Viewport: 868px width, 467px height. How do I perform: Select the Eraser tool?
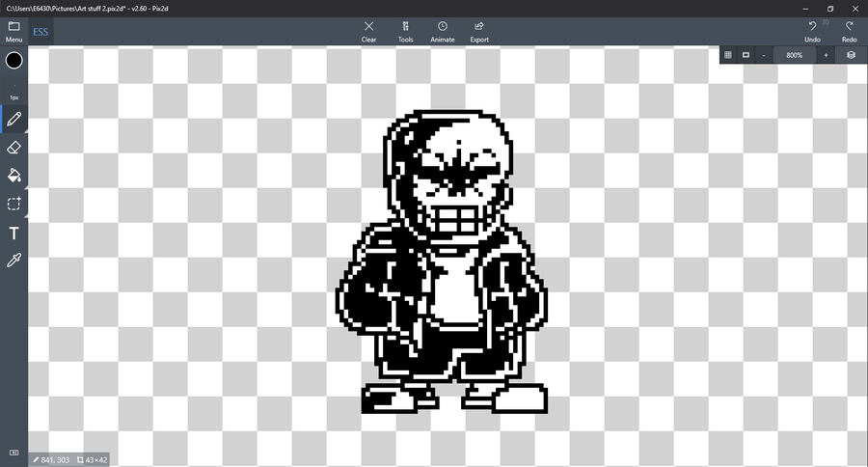click(14, 148)
